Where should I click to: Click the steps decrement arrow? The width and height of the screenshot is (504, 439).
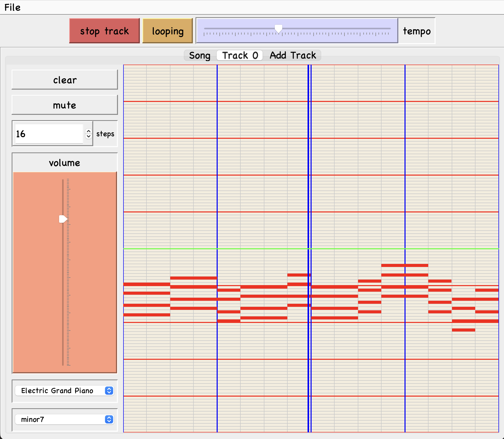pos(89,137)
